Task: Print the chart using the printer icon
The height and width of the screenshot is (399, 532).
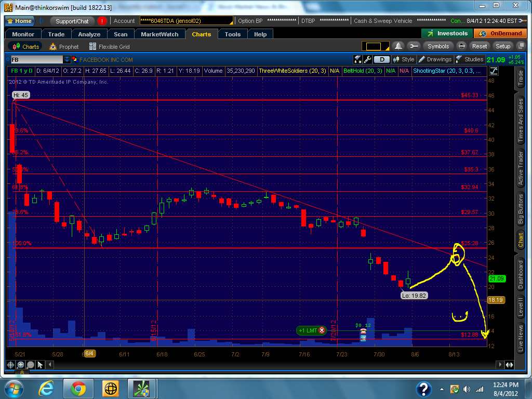Action: tap(461, 46)
